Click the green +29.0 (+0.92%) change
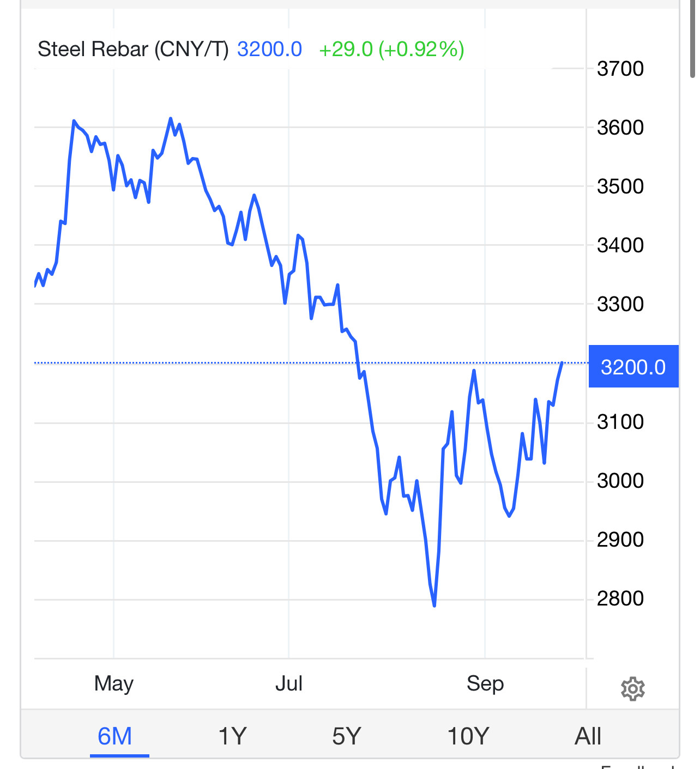700x769 pixels. click(x=391, y=50)
